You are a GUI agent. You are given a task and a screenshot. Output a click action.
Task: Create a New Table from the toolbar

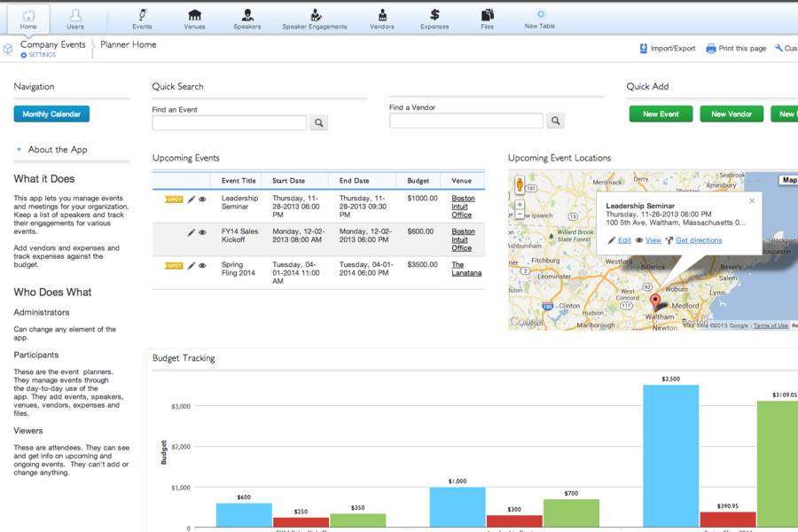tap(539, 19)
